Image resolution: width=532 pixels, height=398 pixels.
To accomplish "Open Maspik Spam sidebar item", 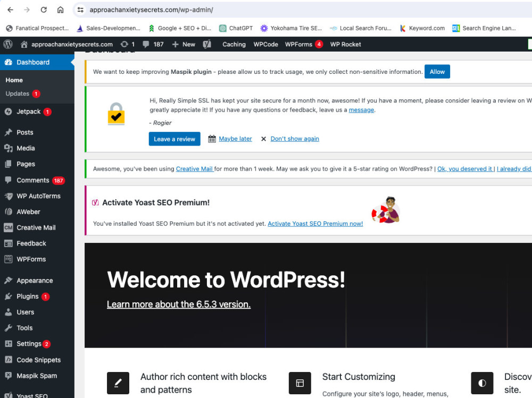I will click(x=37, y=376).
